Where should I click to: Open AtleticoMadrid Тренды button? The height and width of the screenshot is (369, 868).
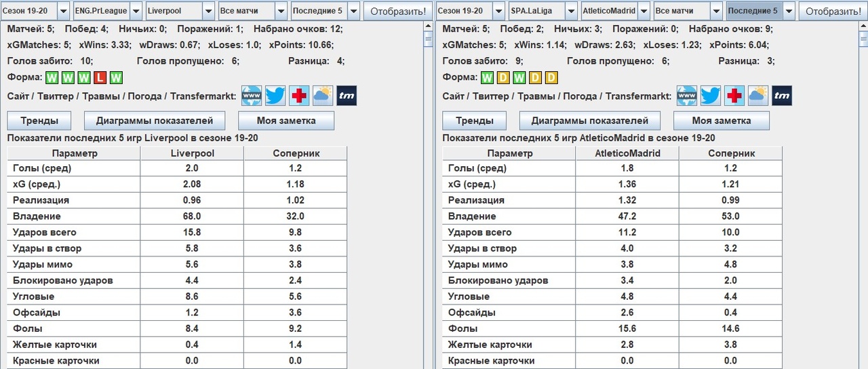(475, 121)
